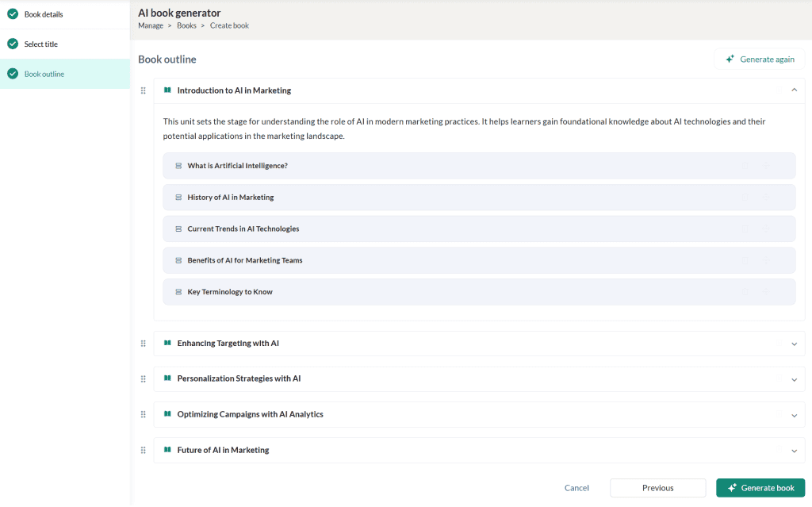812x507 pixels.
Task: Expand the Enhancing Targeting with AI unit
Action: (x=794, y=344)
